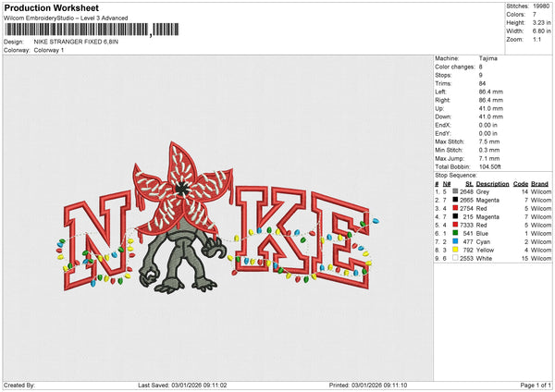Click the Stitches value '19980'
Image resolution: width=555 pixels, height=392 pixels.
click(x=541, y=6)
